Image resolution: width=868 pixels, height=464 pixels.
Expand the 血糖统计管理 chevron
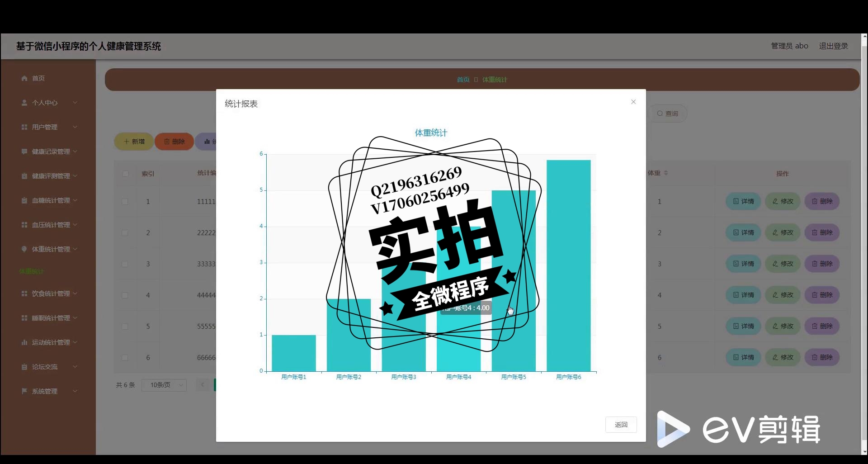[x=75, y=200]
